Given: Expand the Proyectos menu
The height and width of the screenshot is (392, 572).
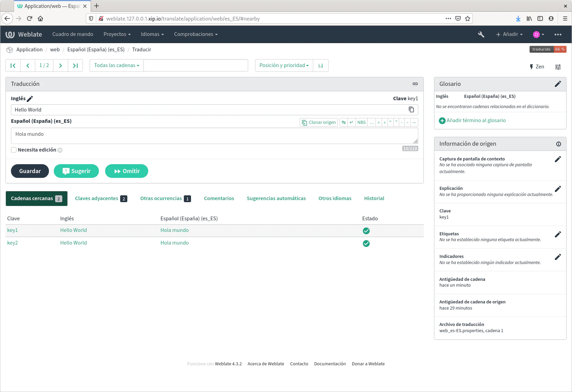Looking at the screenshot, I should [x=117, y=34].
